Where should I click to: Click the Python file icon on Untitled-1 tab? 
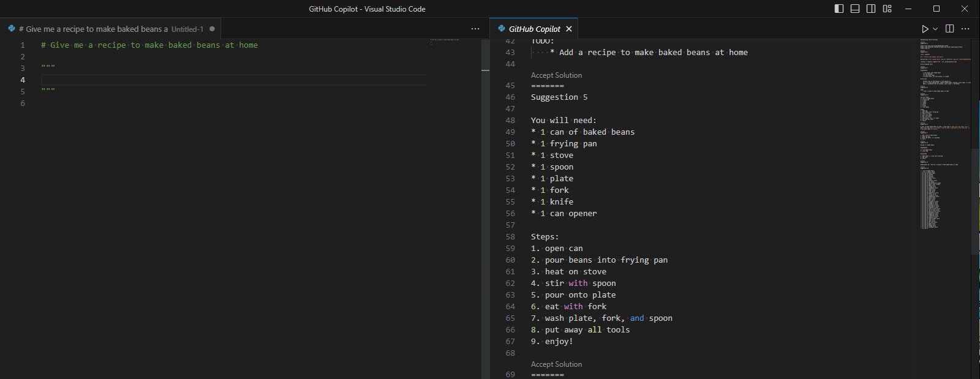click(x=12, y=29)
